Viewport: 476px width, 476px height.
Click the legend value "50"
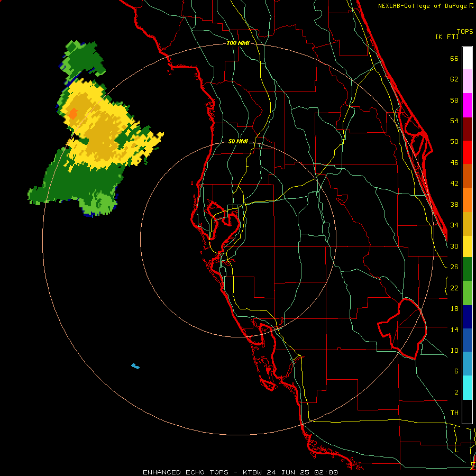click(454, 142)
